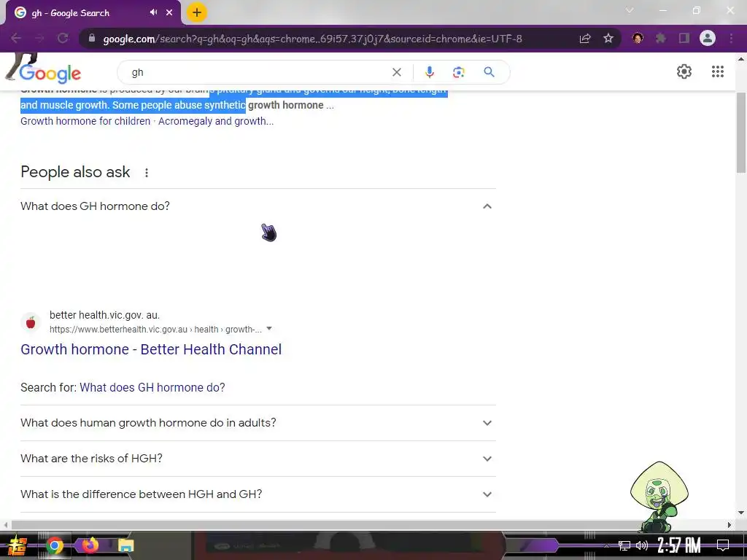Click 'better health.vic.gov. au.' site name

pyautogui.click(x=104, y=315)
